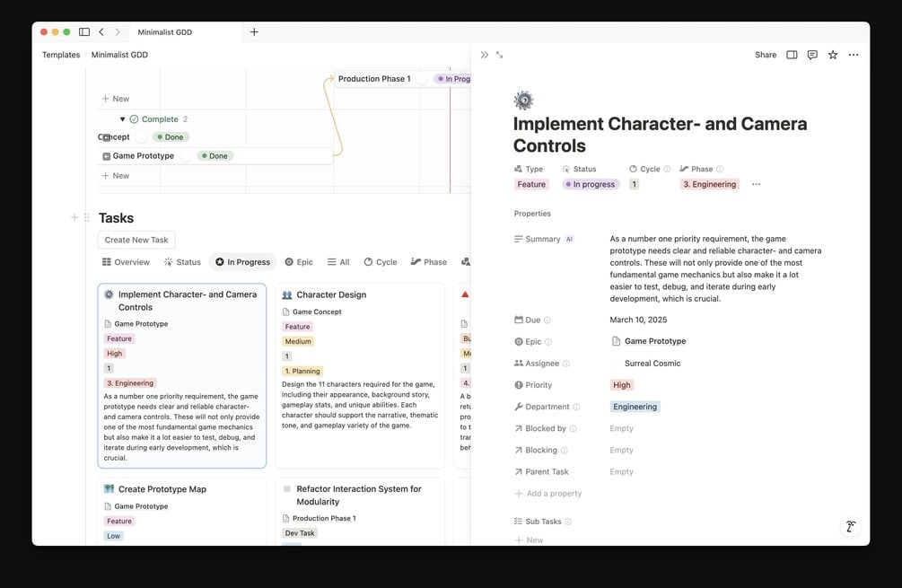902x588 pixels.
Task: Star this page as favorite
Action: click(x=833, y=55)
